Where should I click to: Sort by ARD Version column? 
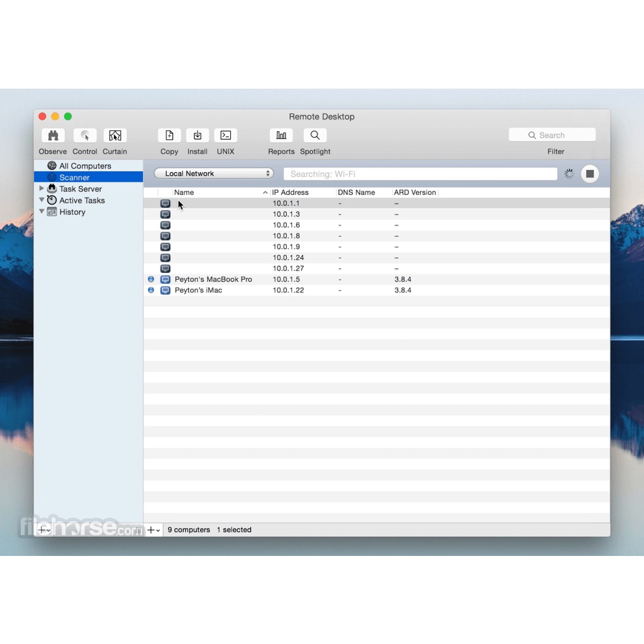click(414, 192)
